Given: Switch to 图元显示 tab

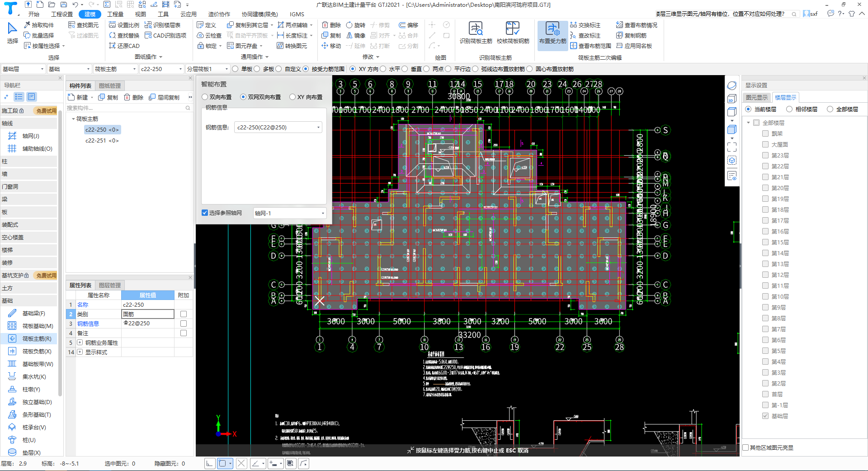Looking at the screenshot, I should [757, 97].
